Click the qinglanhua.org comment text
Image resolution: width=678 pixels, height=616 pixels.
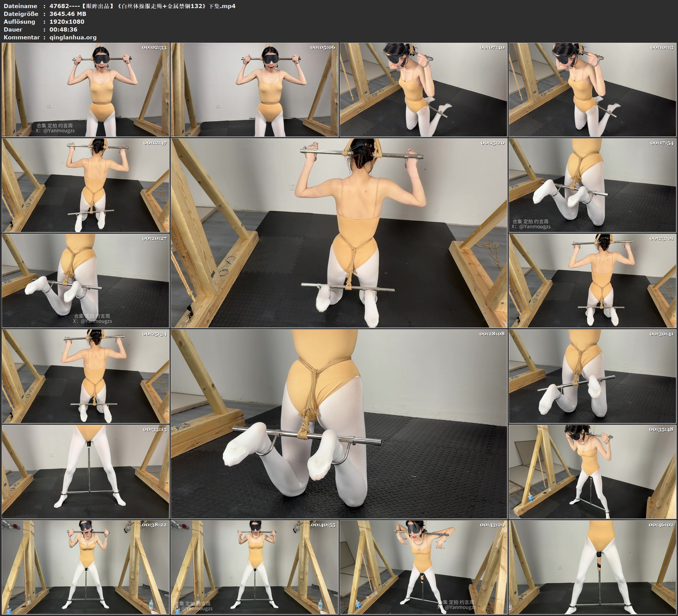[x=73, y=37]
